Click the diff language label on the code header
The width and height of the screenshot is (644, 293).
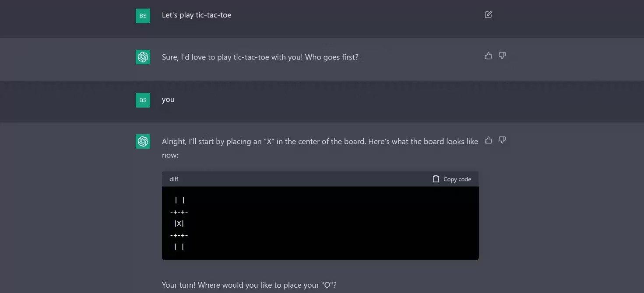tap(173, 179)
